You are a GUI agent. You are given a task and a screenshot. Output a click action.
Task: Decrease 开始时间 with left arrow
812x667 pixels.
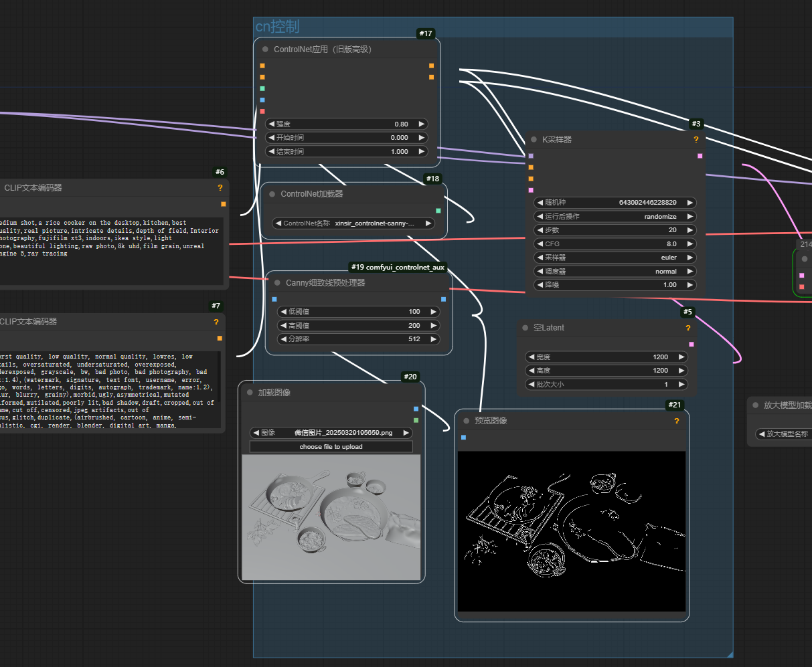(x=271, y=138)
